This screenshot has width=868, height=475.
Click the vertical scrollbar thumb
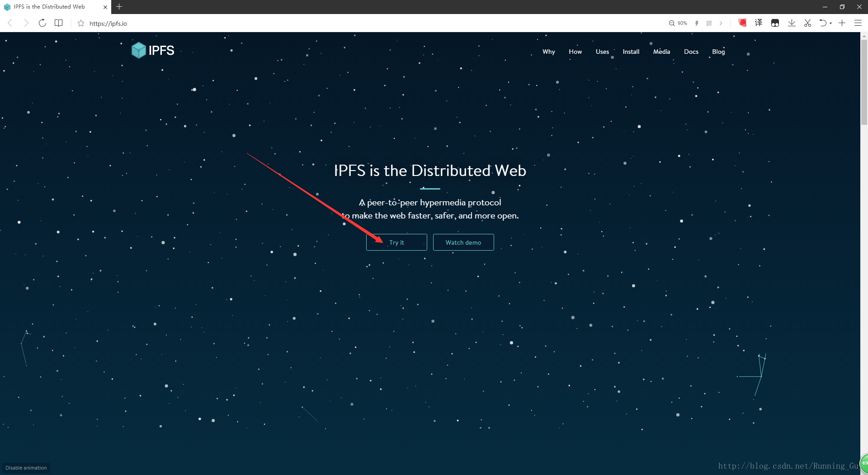[x=864, y=81]
